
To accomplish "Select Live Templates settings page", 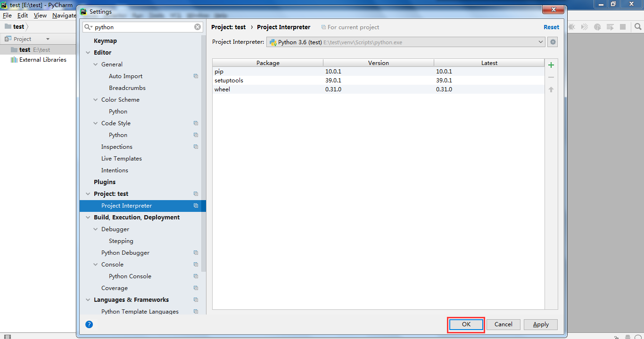I will tap(121, 159).
